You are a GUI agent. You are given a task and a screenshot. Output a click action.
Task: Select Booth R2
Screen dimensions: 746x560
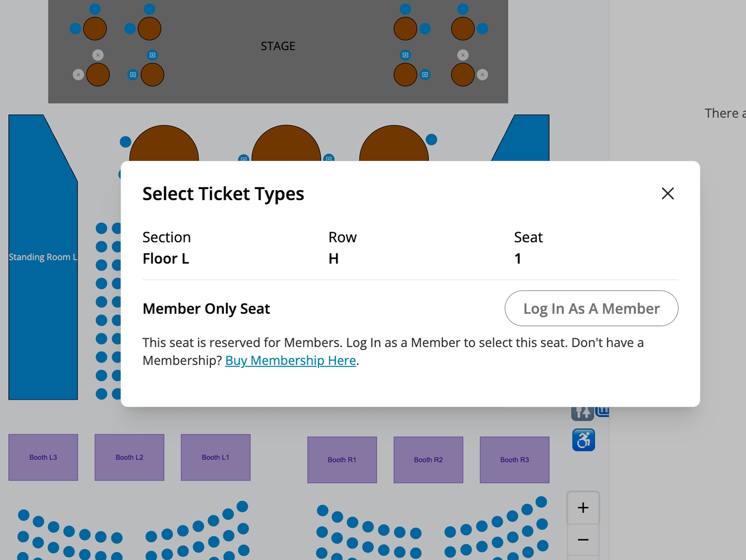click(x=428, y=460)
